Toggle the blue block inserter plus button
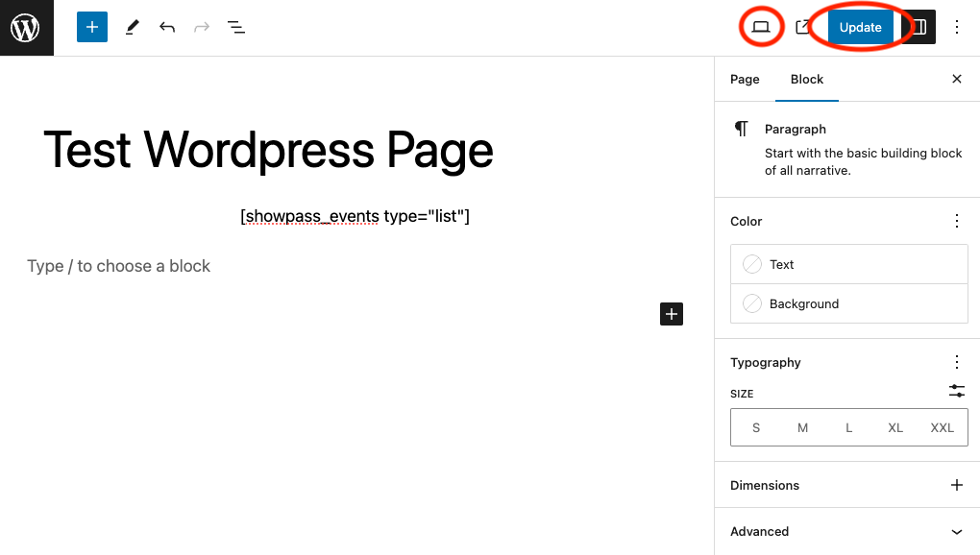This screenshot has width=980, height=555. tap(92, 27)
